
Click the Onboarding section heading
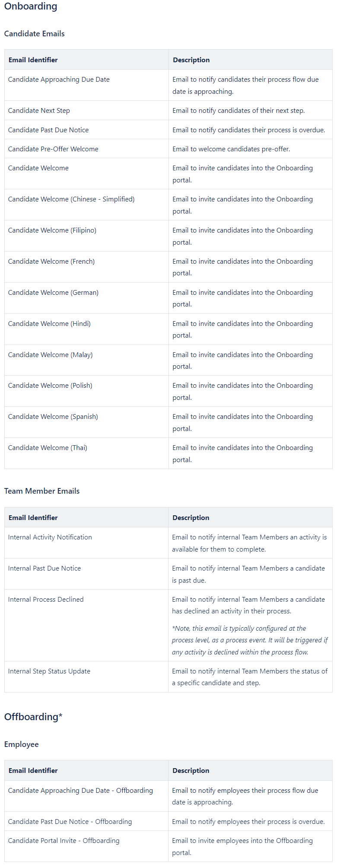(31, 6)
